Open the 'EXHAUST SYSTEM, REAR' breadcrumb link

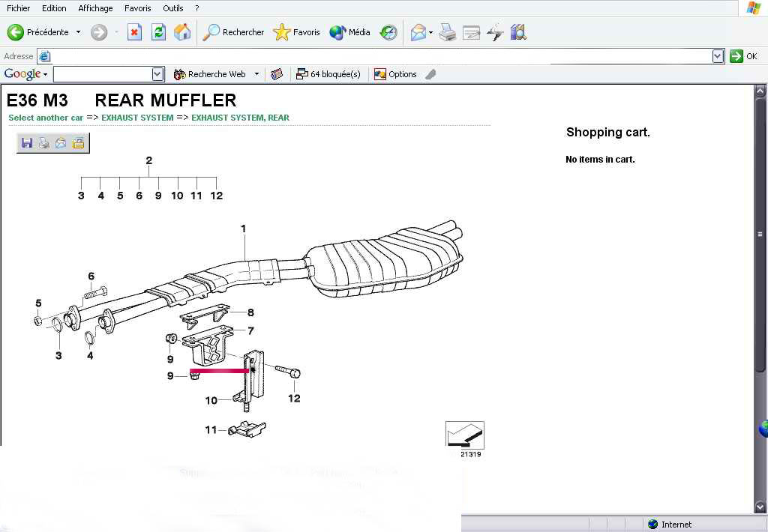pos(241,118)
